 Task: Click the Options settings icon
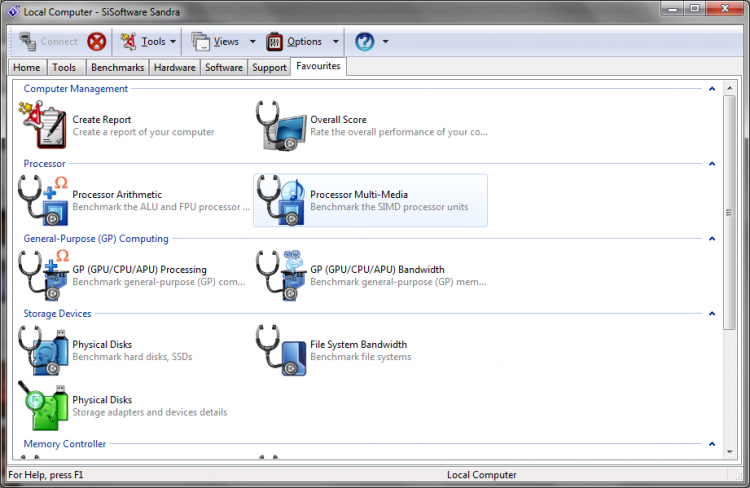(275, 42)
